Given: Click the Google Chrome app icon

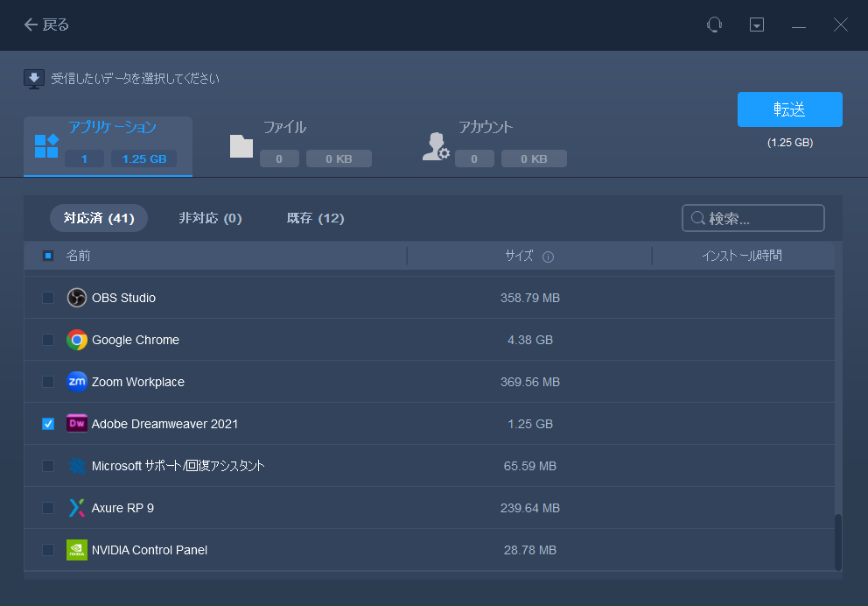Looking at the screenshot, I should tap(77, 340).
